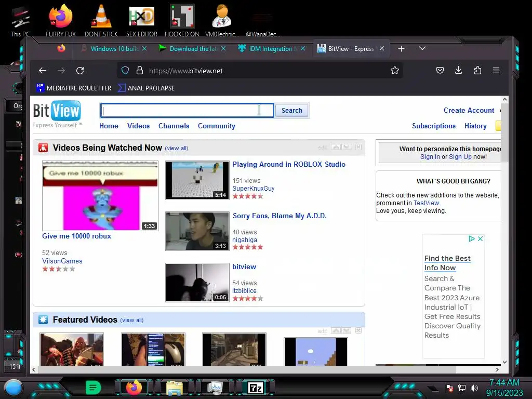This screenshot has width=532, height=399.
Task: Open the SEX EDITOR HxD desktop shortcut
Action: tap(142, 21)
